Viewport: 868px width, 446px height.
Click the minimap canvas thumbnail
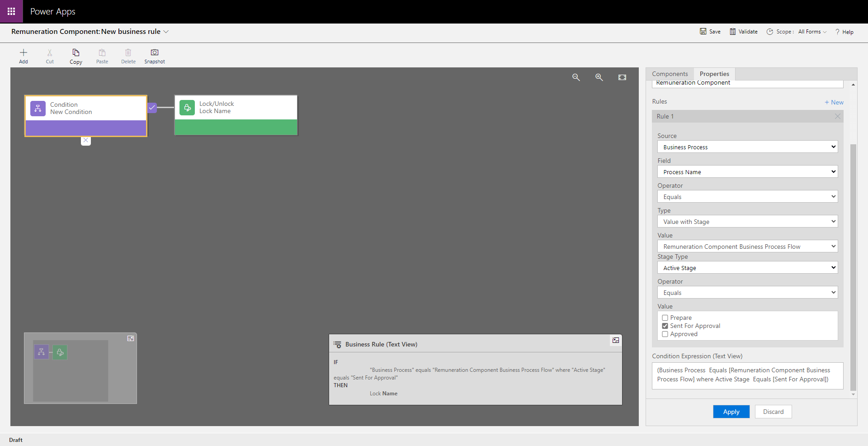(71, 370)
